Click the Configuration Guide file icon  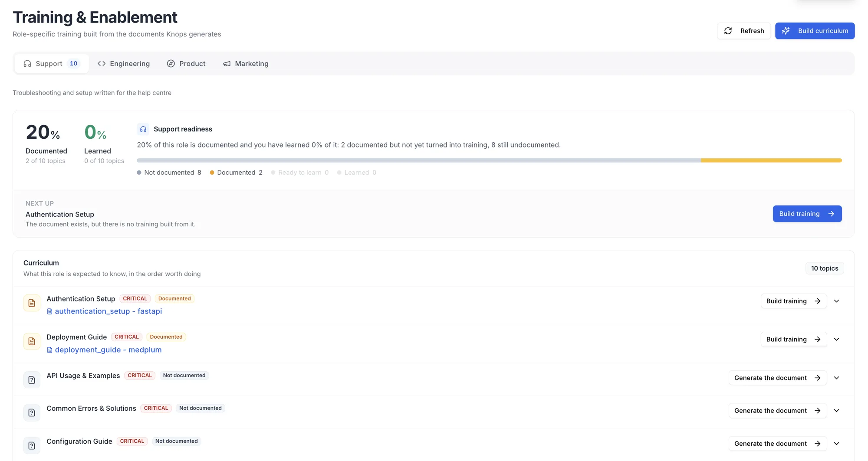coord(32,445)
